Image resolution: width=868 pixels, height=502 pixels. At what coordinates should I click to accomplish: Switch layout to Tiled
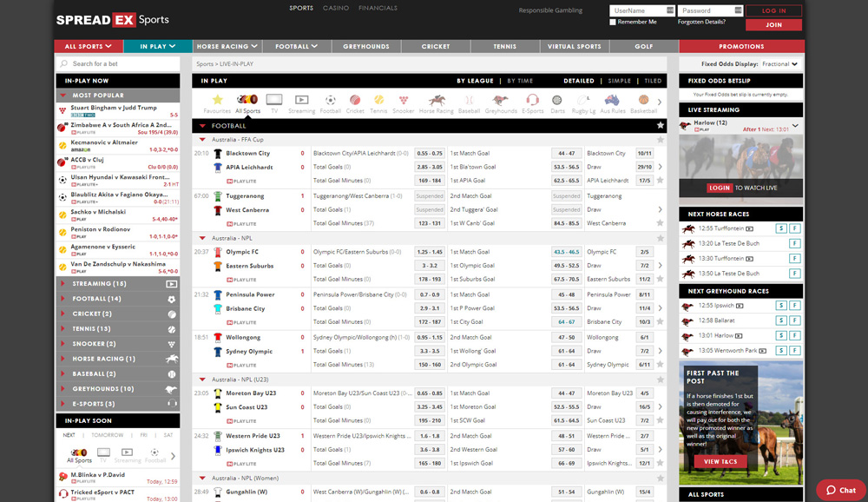654,81
